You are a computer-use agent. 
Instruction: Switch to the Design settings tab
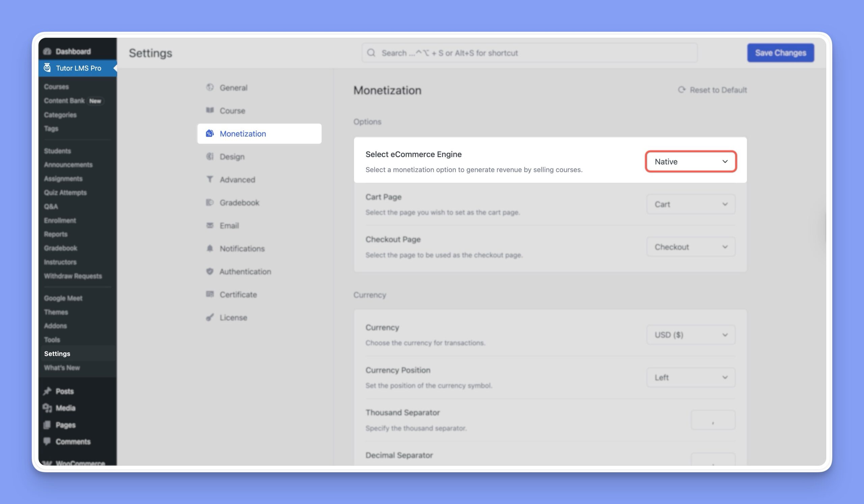click(x=232, y=157)
